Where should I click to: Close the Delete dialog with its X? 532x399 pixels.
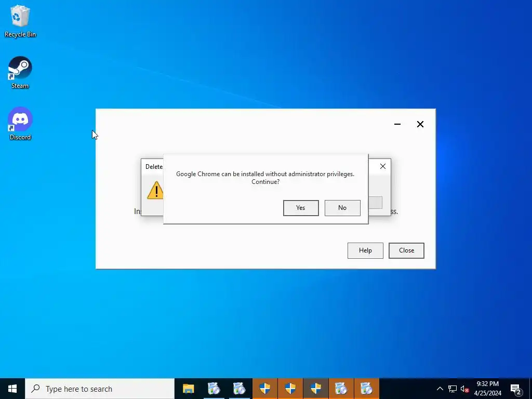coord(383,166)
